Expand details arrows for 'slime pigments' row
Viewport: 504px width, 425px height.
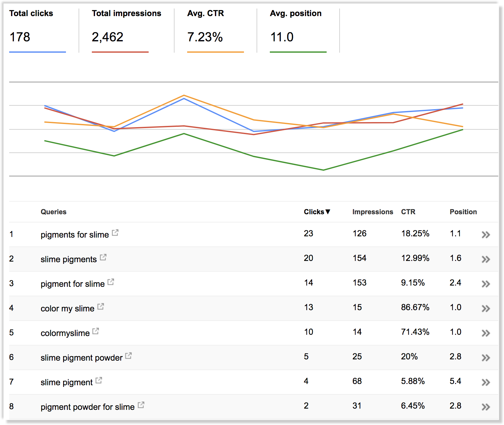(x=486, y=259)
